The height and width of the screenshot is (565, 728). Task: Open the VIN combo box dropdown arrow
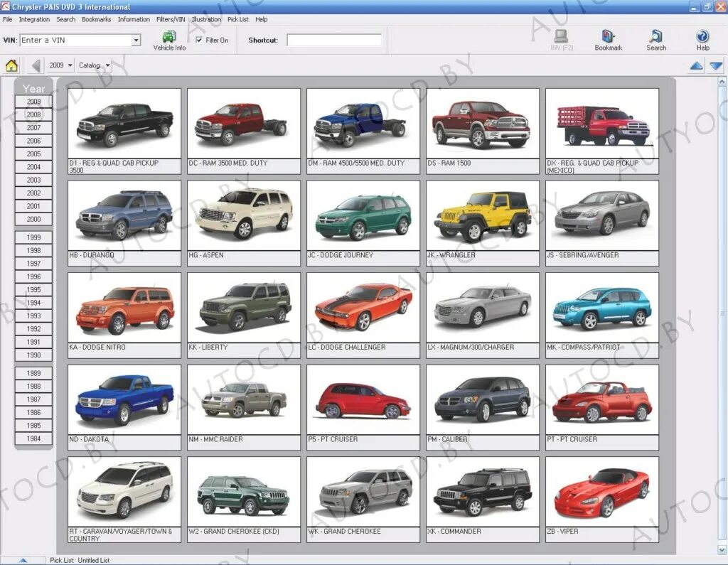(136, 41)
